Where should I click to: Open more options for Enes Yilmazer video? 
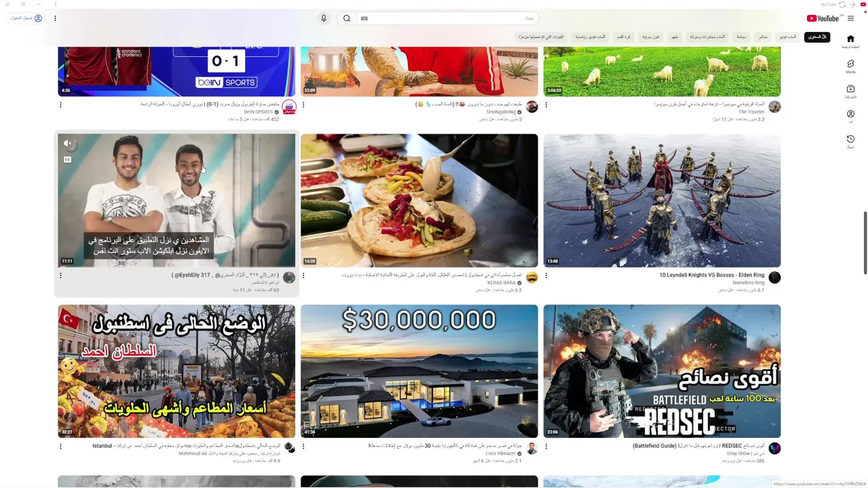click(303, 446)
